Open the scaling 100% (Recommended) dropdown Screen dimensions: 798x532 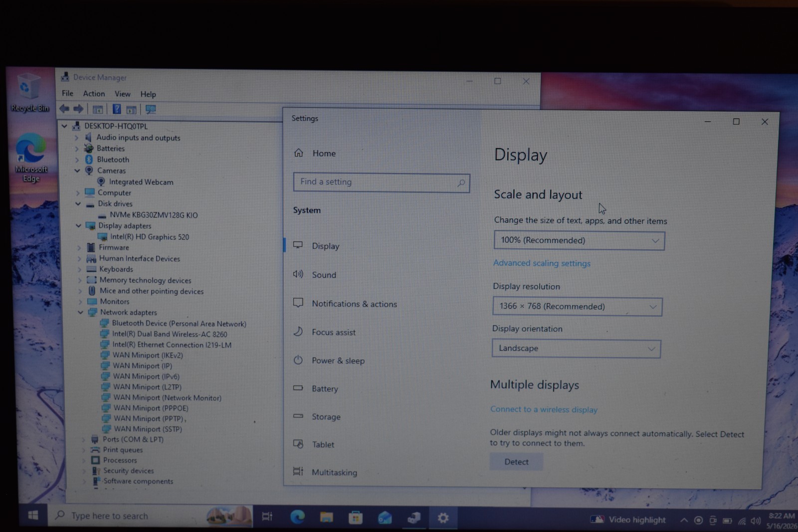[579, 240]
